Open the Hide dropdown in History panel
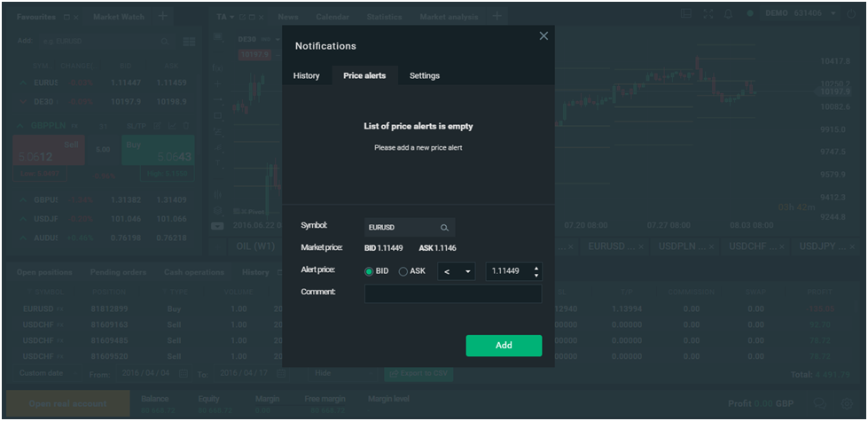This screenshot has height=421, width=868. tap(341, 373)
